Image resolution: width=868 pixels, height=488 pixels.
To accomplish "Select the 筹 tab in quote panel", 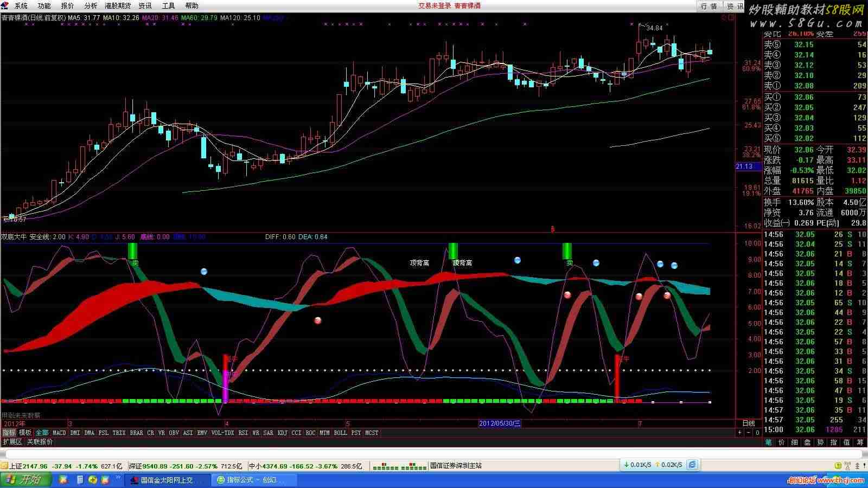I will click(x=860, y=442).
